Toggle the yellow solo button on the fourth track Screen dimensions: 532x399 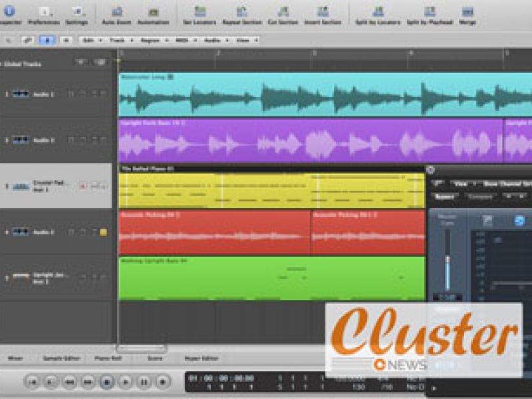coord(103,232)
